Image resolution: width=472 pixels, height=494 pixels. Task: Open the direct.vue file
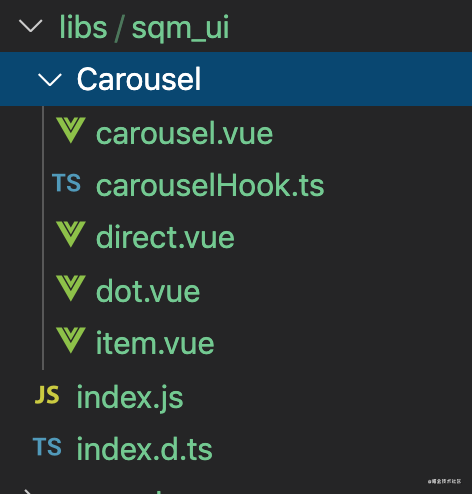coord(165,237)
